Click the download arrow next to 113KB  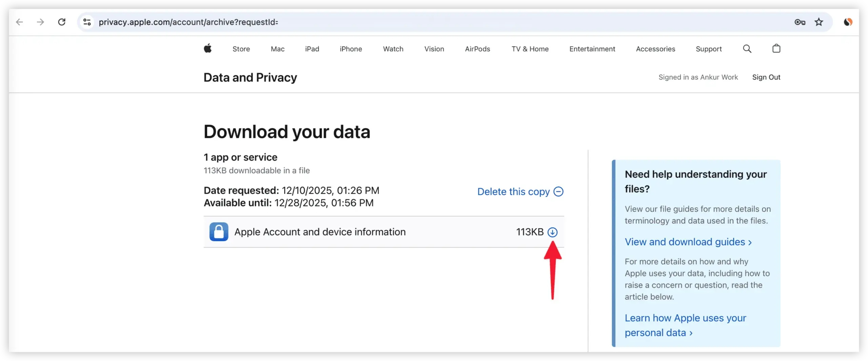click(x=553, y=232)
